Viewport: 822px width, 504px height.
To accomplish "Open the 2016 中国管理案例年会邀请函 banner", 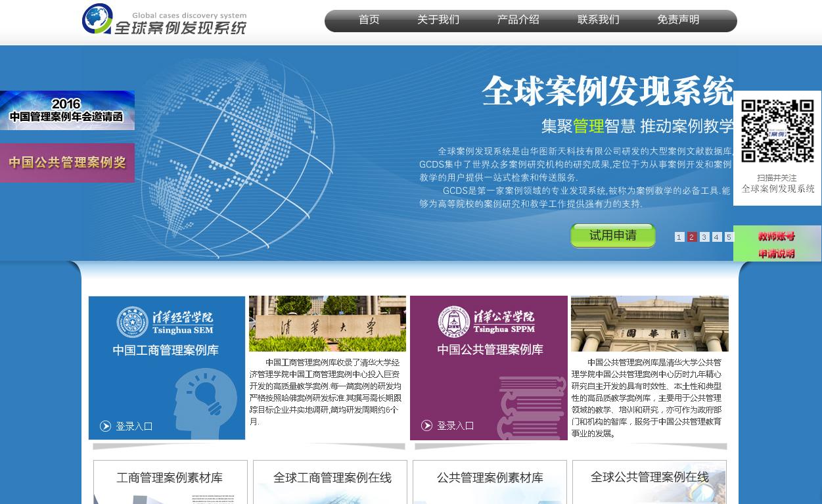I will [67, 110].
